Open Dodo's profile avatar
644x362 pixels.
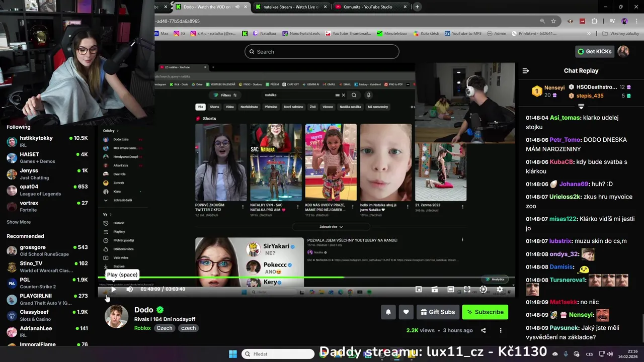[x=116, y=317]
